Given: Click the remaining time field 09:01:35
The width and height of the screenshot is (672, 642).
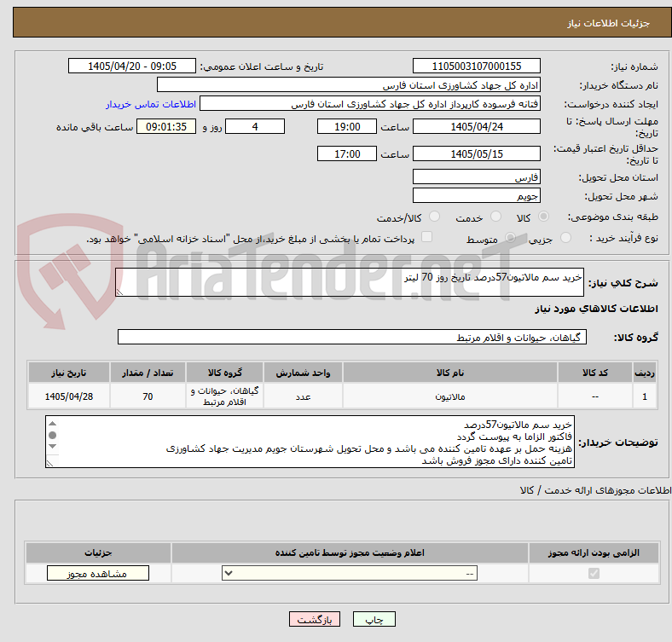Looking at the screenshot, I should (166, 126).
